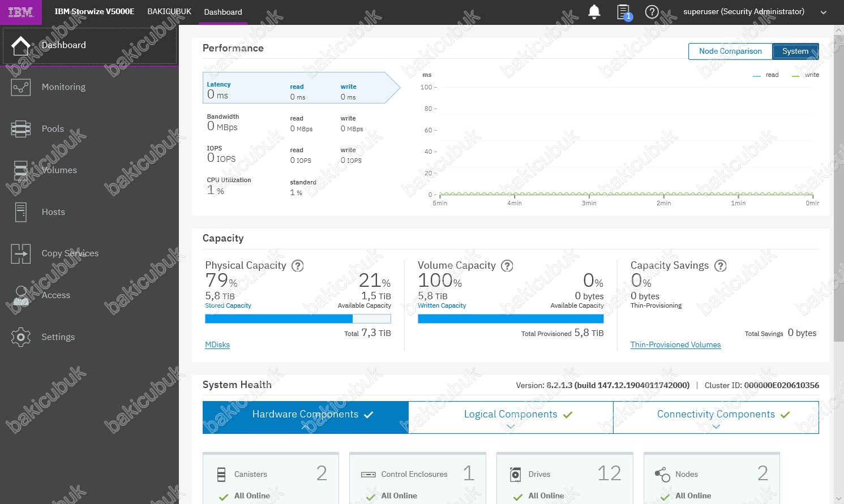Click help icon beside Physical Capacity

297,265
